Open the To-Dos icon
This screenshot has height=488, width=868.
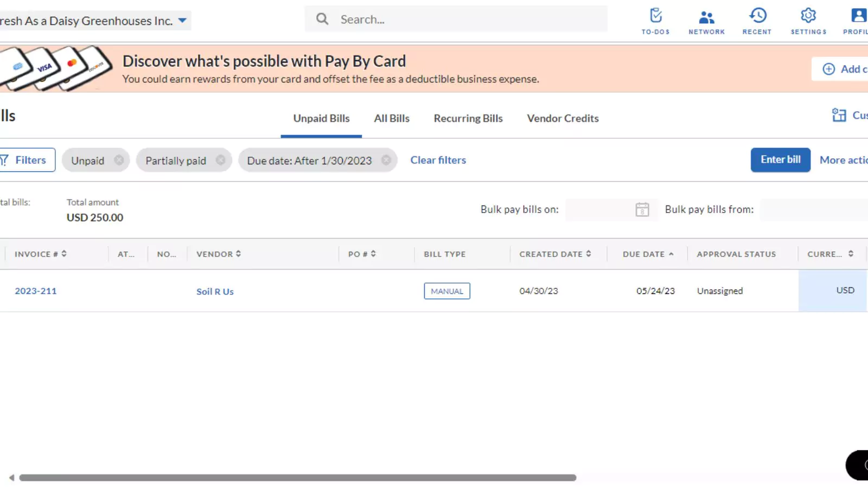coord(655,21)
